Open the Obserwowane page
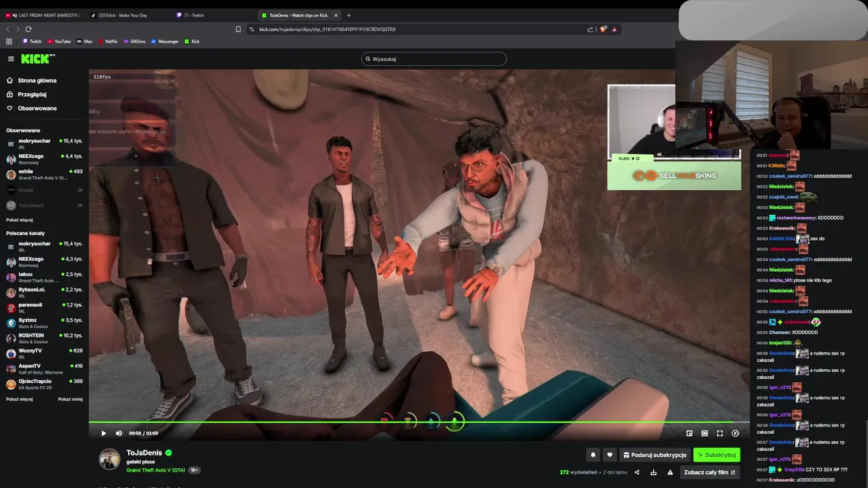 coord(37,108)
